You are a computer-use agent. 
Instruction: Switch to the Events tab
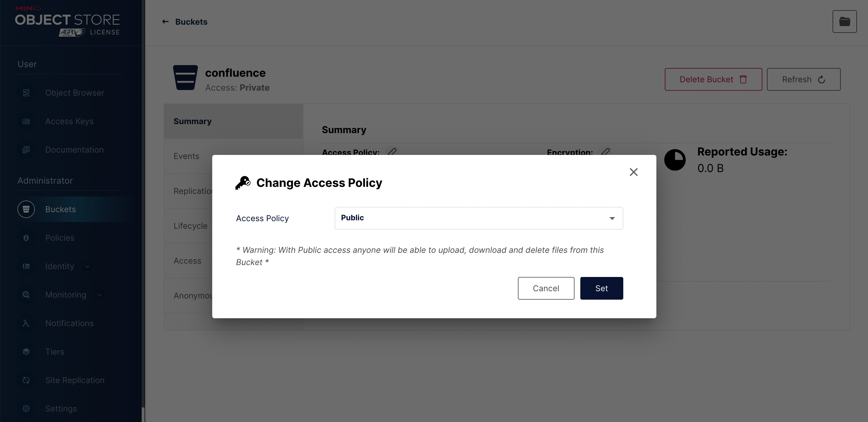[x=186, y=156]
